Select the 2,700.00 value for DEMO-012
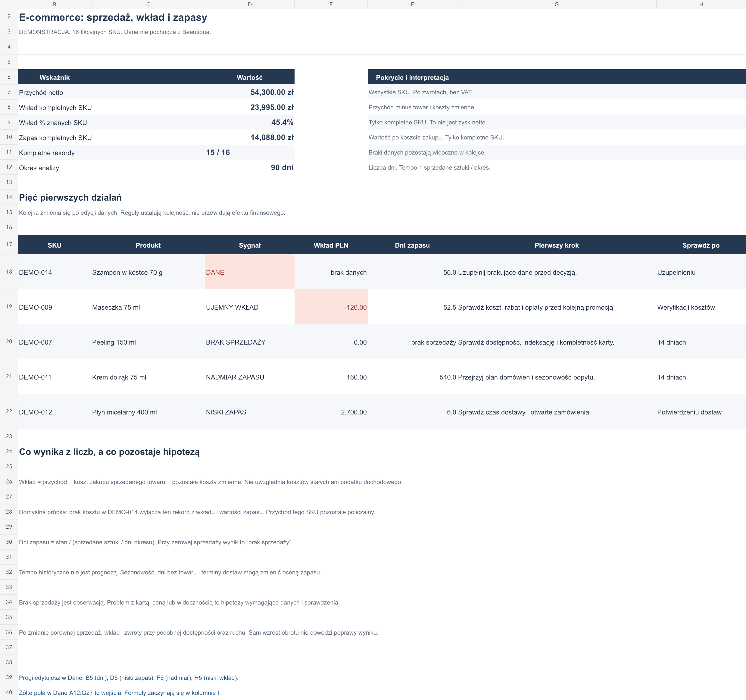 click(x=331, y=411)
